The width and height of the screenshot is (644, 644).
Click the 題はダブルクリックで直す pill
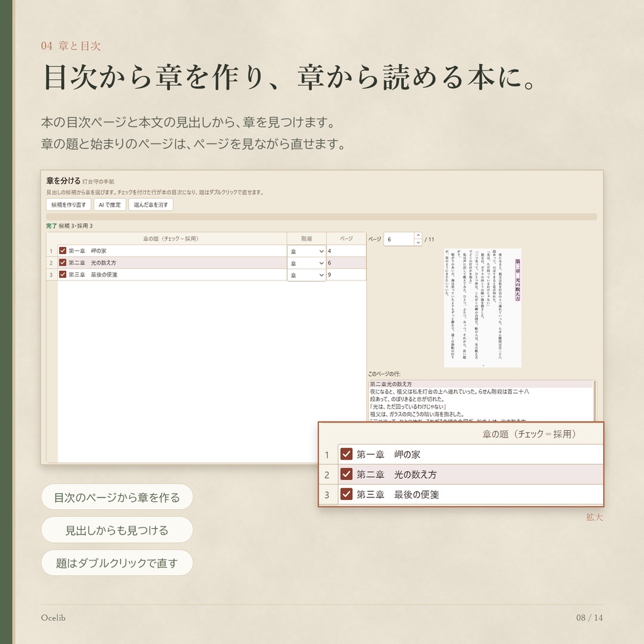point(117,563)
